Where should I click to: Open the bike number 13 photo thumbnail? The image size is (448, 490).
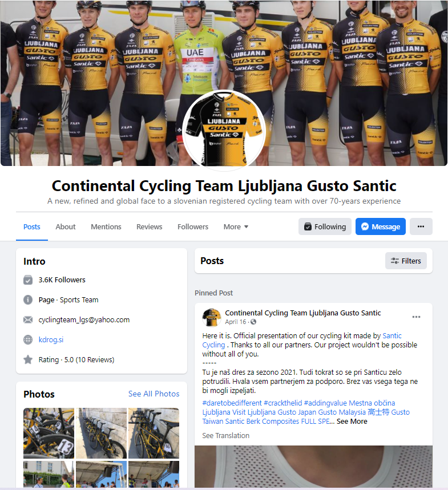click(x=49, y=433)
